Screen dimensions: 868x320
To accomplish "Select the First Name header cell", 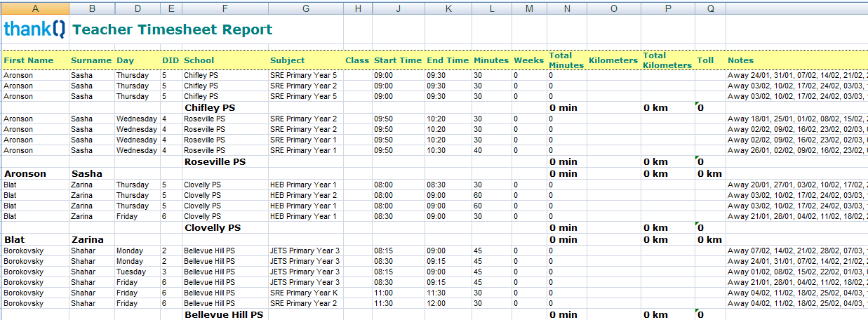I will tap(29, 60).
